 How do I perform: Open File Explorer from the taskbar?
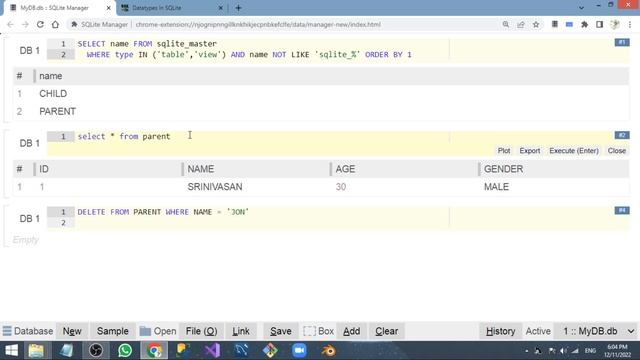pyautogui.click(x=36, y=351)
